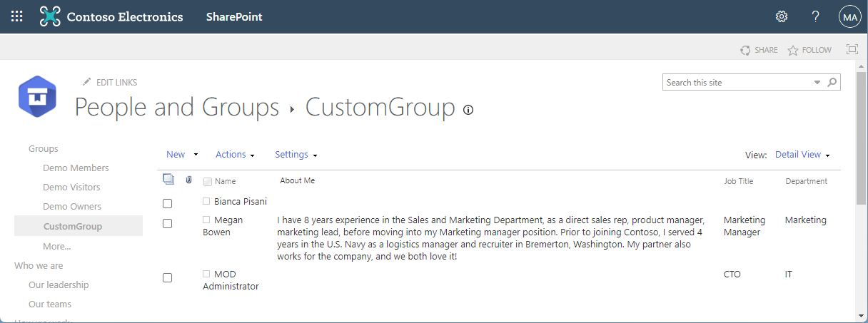Select Demo Members in the Groups navigation

76,168
